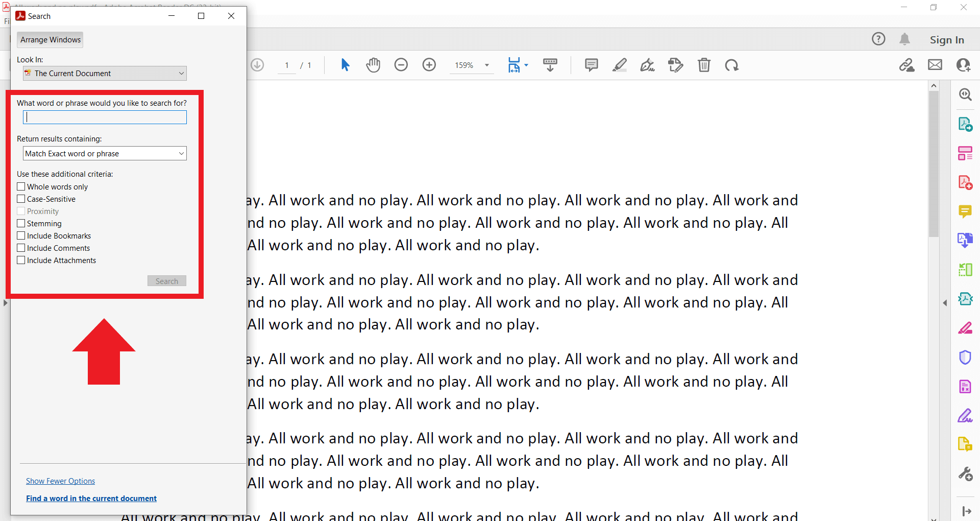The image size is (980, 521).
Task: Check Include Attachments
Action: 21,260
